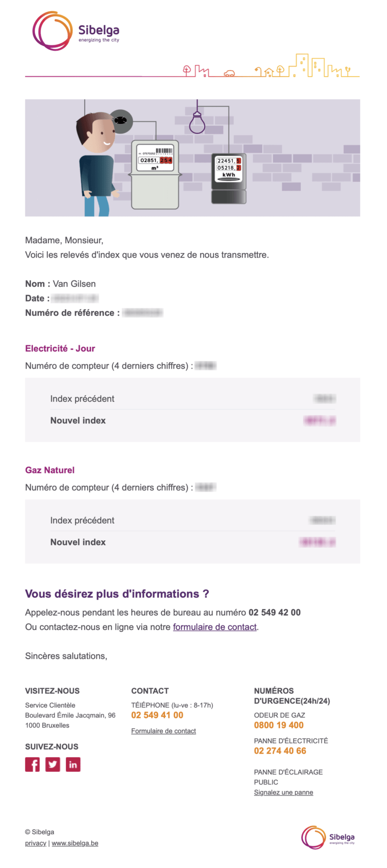Click the city skyline header decoration

[x=271, y=66]
